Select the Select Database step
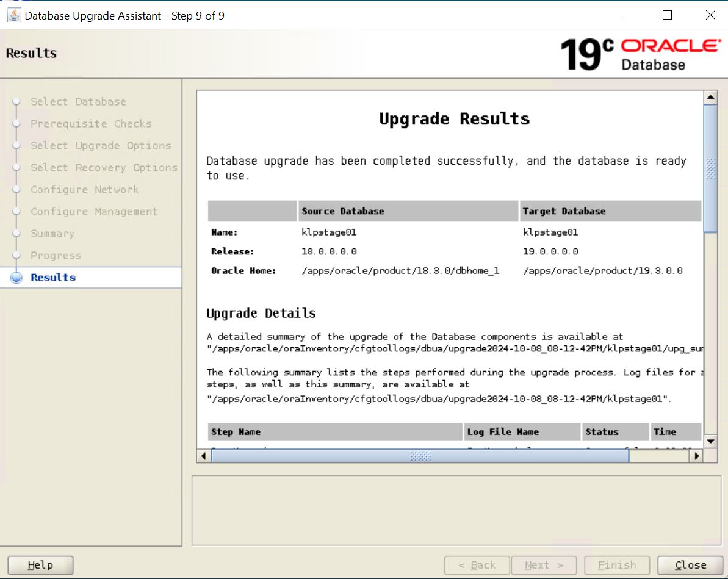 [79, 102]
